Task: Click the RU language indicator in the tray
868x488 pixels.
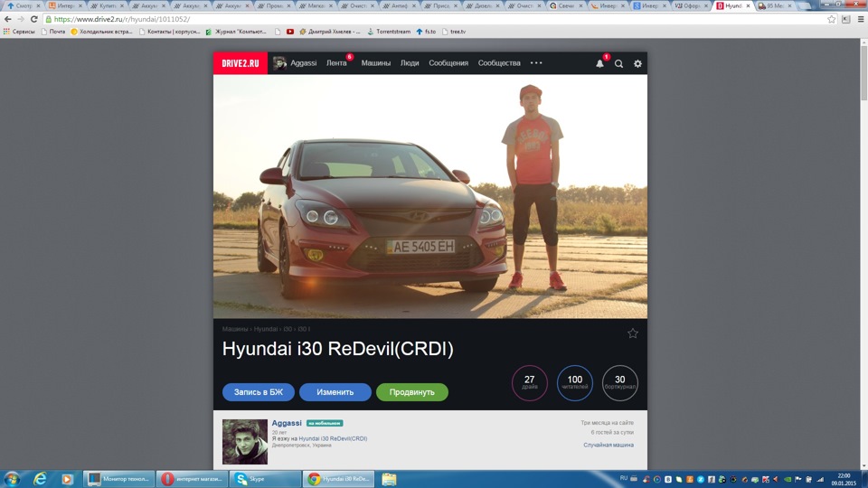Action: tap(624, 478)
